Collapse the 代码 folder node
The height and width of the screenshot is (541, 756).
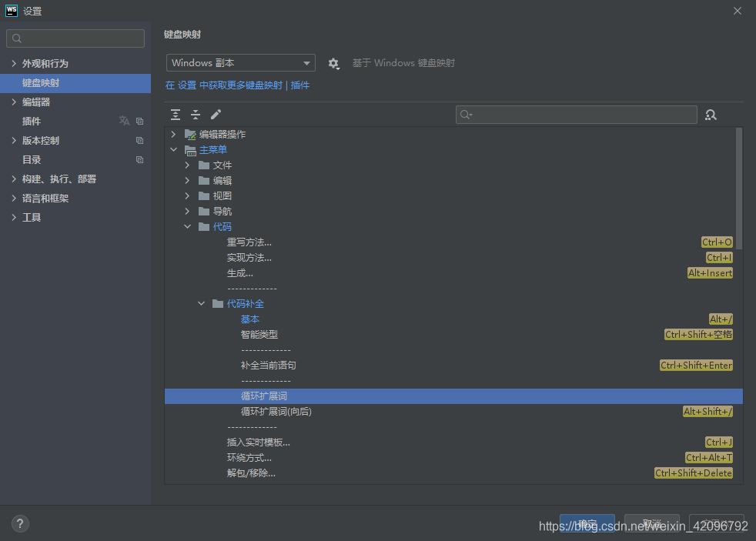click(x=187, y=226)
